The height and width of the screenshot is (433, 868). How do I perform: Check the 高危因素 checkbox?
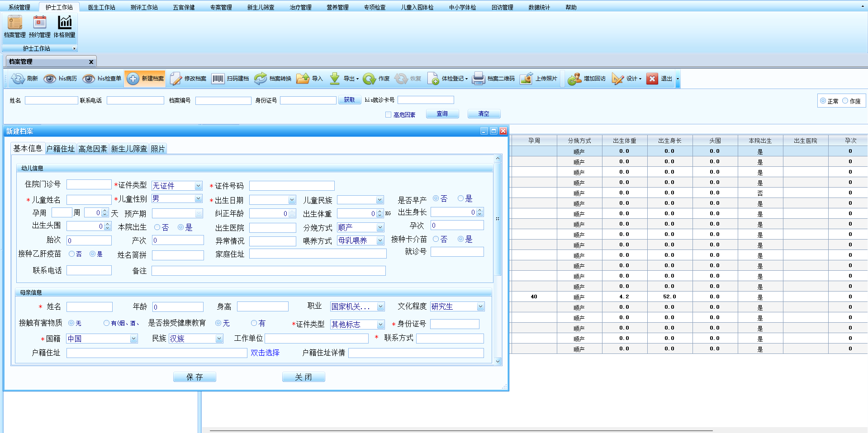388,115
